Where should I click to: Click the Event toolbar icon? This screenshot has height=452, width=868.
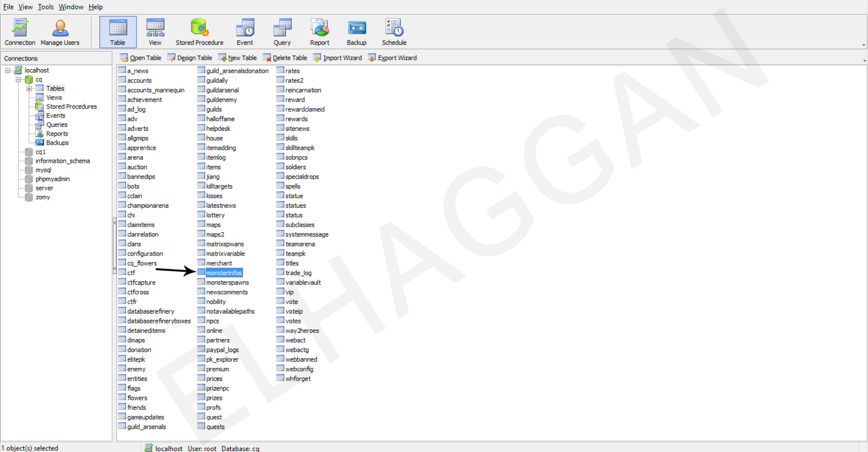click(245, 32)
